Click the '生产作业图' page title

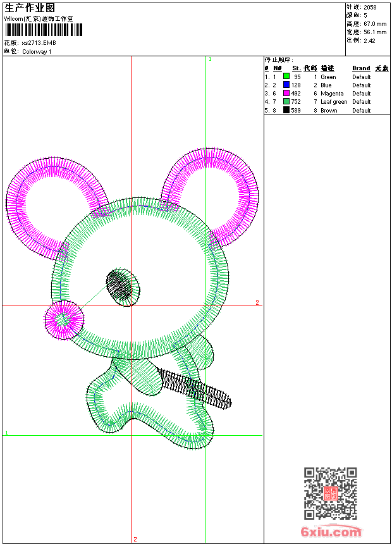30,8
